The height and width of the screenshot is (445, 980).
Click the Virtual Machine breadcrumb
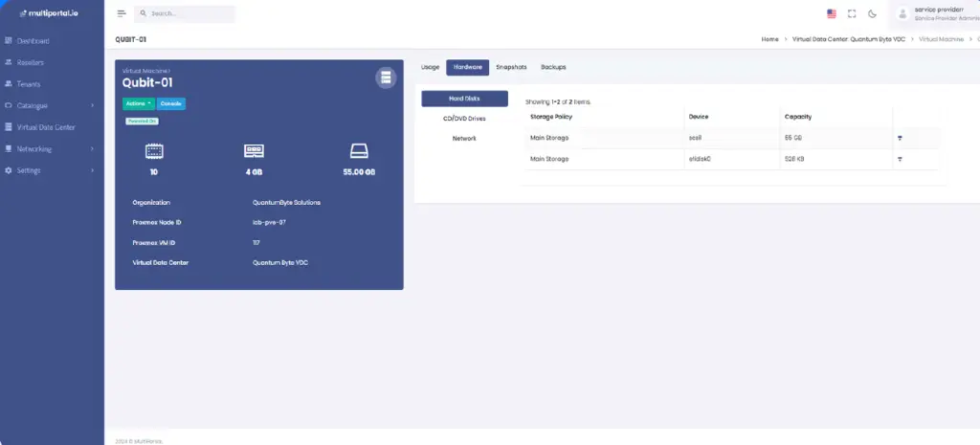click(x=942, y=39)
